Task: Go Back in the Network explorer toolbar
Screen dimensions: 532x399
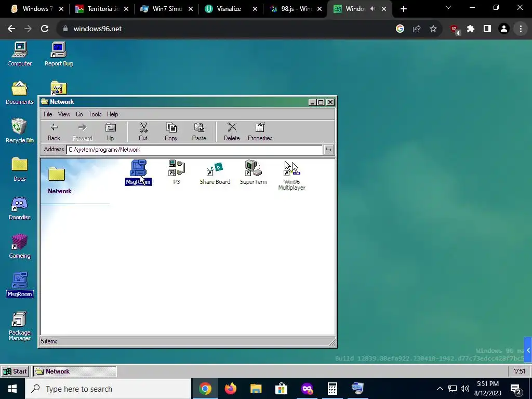Action: click(x=54, y=131)
